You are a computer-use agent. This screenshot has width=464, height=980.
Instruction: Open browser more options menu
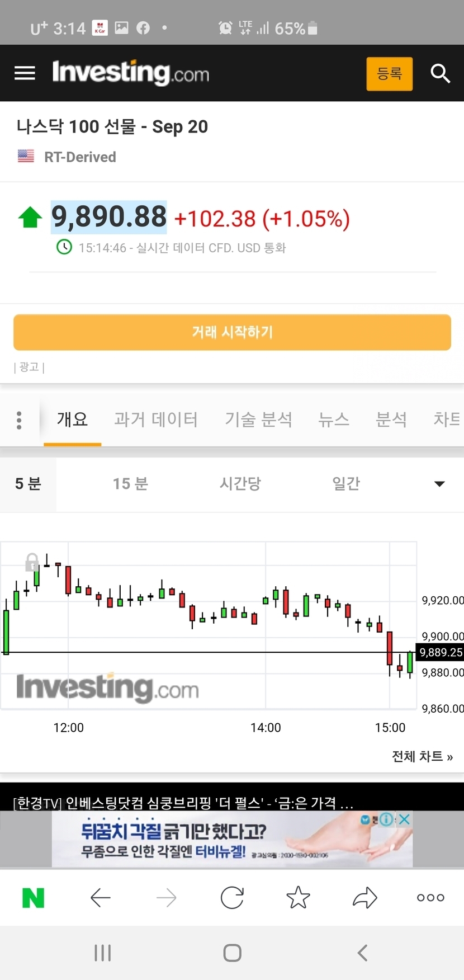(430, 898)
